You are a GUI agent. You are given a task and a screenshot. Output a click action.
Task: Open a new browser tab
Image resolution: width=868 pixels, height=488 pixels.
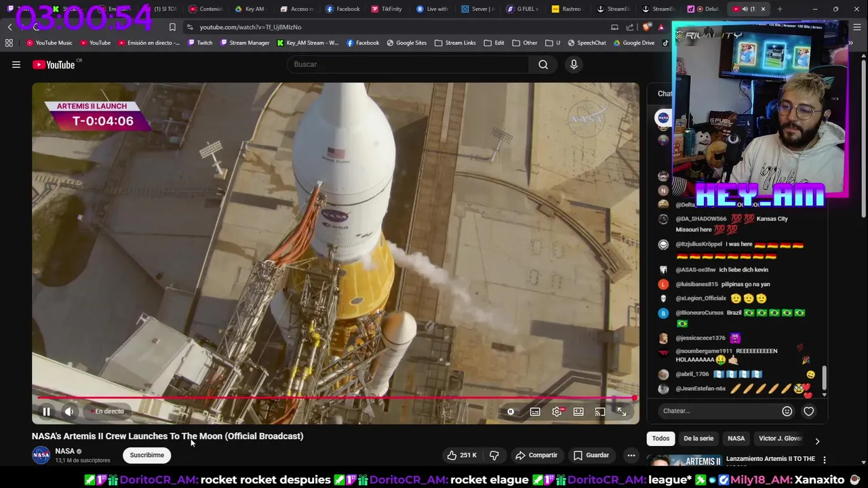(x=780, y=9)
